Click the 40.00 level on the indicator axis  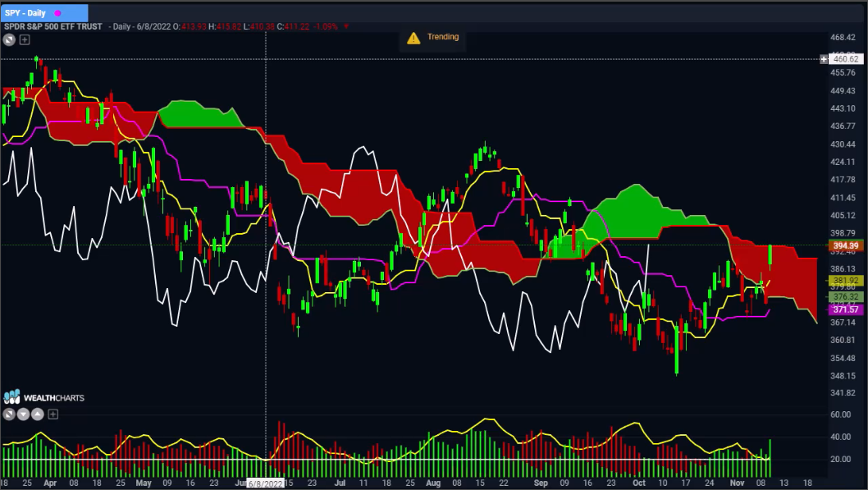point(841,437)
